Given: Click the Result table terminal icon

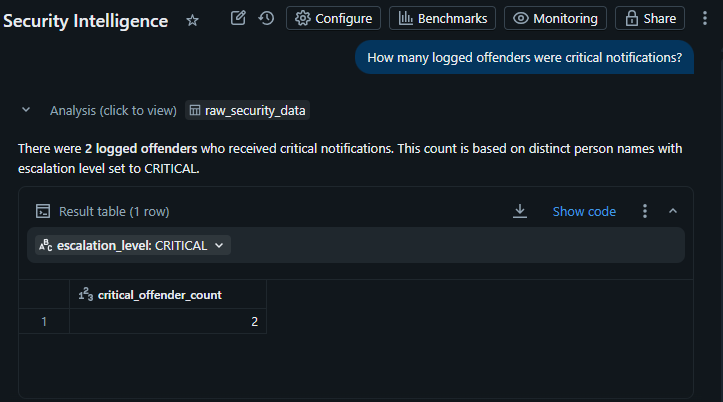Looking at the screenshot, I should [43, 211].
